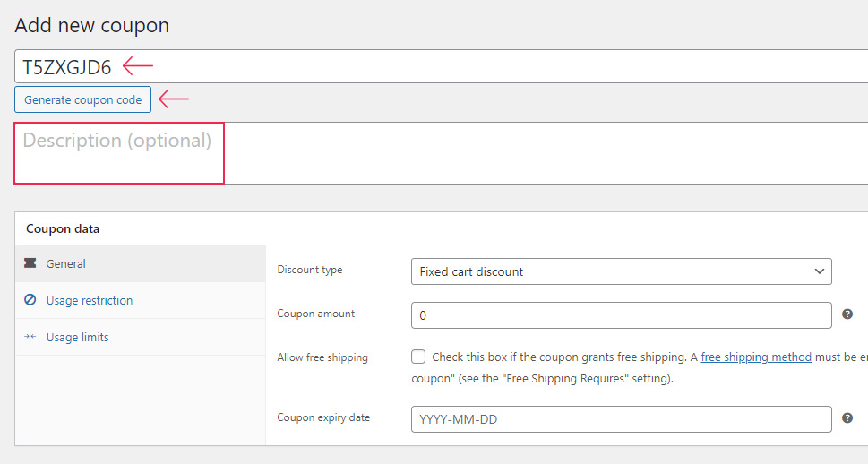Click the icon beside Usage limits

click(30, 337)
